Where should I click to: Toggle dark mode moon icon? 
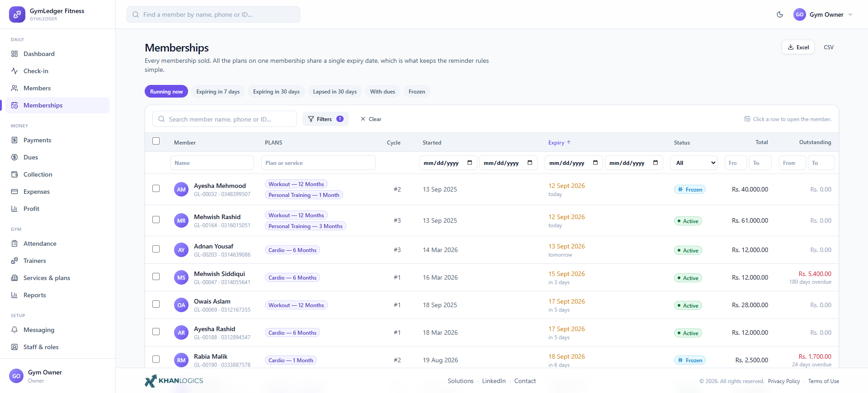click(x=780, y=14)
